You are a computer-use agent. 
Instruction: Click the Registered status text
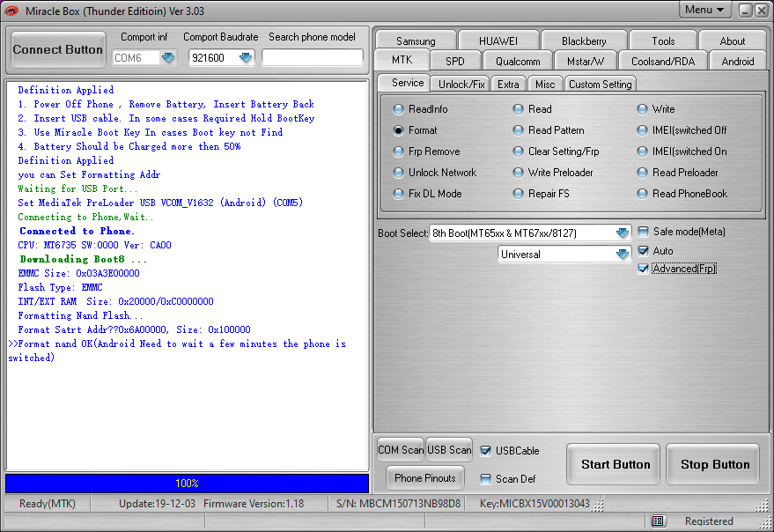click(708, 521)
